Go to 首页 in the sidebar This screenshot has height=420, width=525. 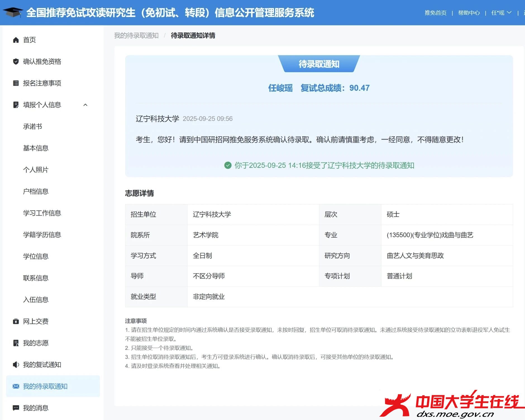[30, 40]
